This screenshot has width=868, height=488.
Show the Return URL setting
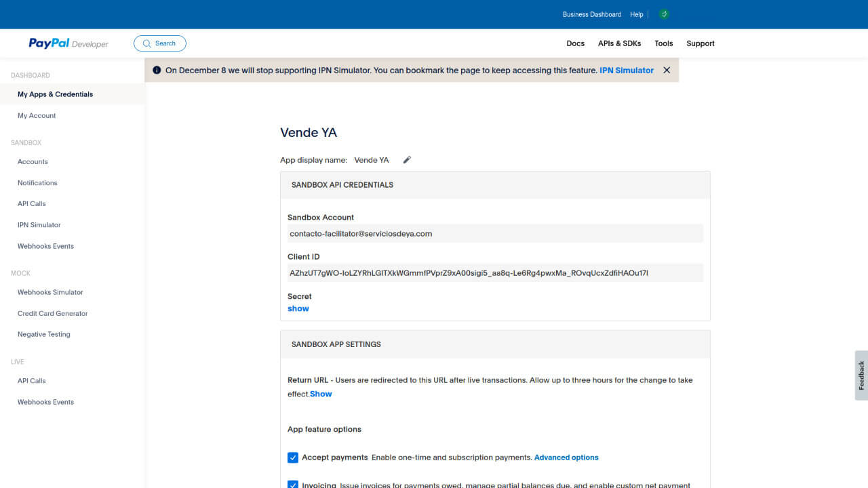pyautogui.click(x=321, y=394)
